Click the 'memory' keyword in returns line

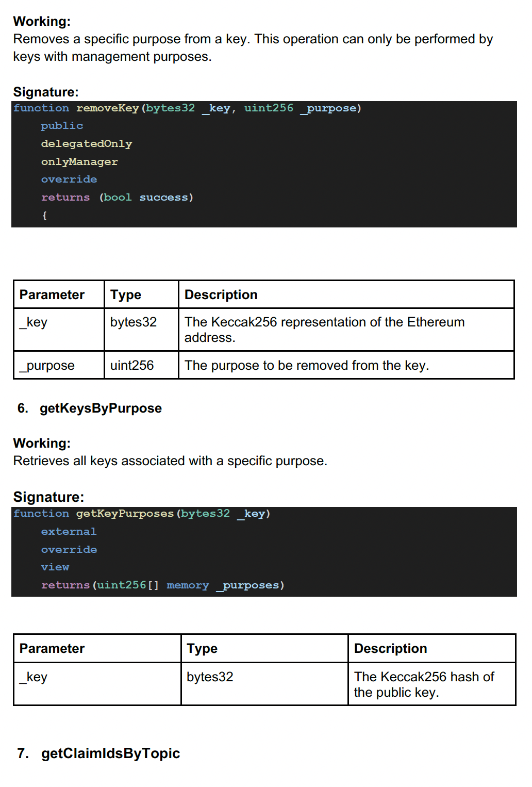188,585
